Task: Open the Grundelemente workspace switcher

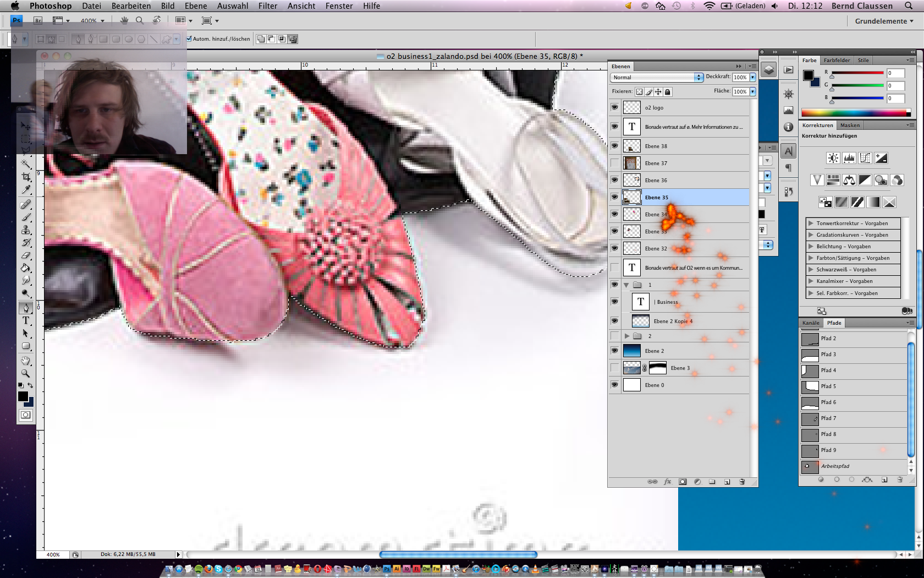Action: tap(883, 21)
